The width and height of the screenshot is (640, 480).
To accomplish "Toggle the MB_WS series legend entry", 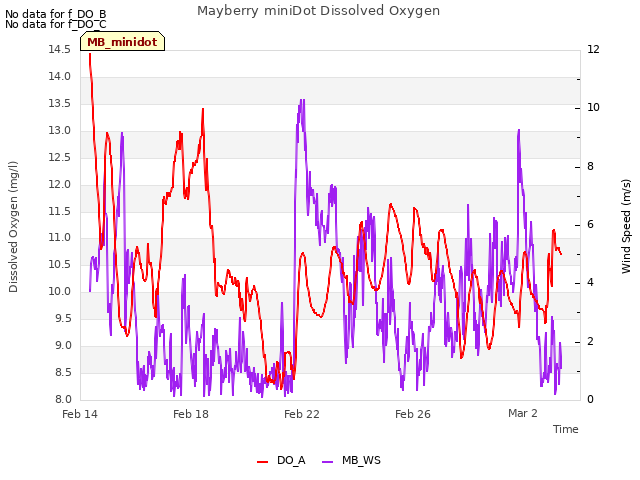I will click(x=351, y=460).
